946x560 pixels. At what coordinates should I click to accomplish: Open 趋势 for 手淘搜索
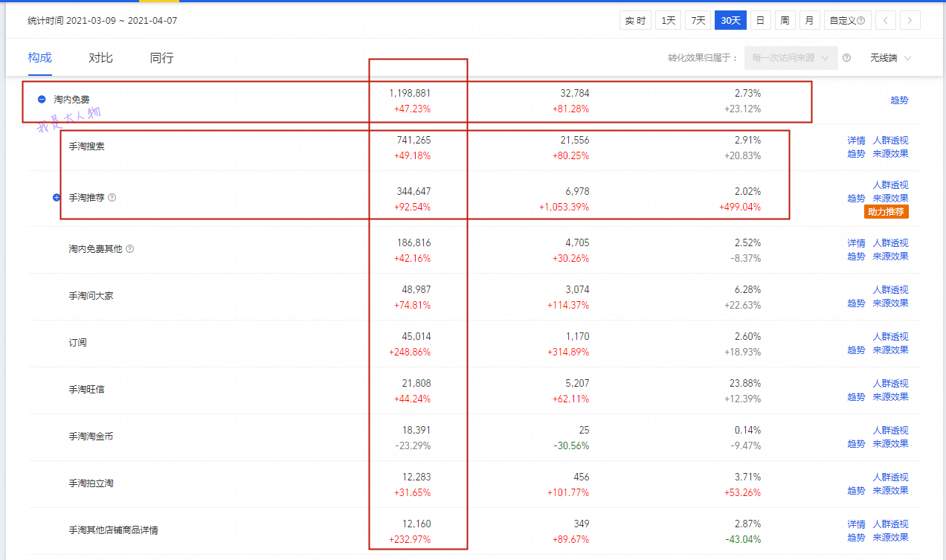tap(856, 154)
